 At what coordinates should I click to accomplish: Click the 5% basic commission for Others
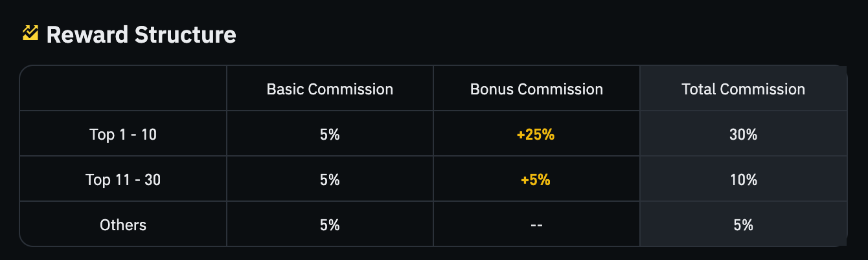click(x=330, y=225)
